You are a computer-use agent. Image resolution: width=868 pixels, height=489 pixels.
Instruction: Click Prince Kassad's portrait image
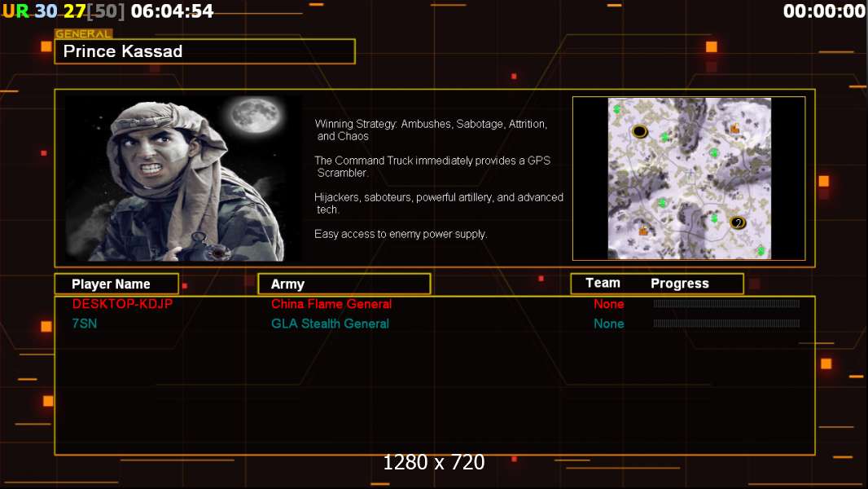(184, 178)
